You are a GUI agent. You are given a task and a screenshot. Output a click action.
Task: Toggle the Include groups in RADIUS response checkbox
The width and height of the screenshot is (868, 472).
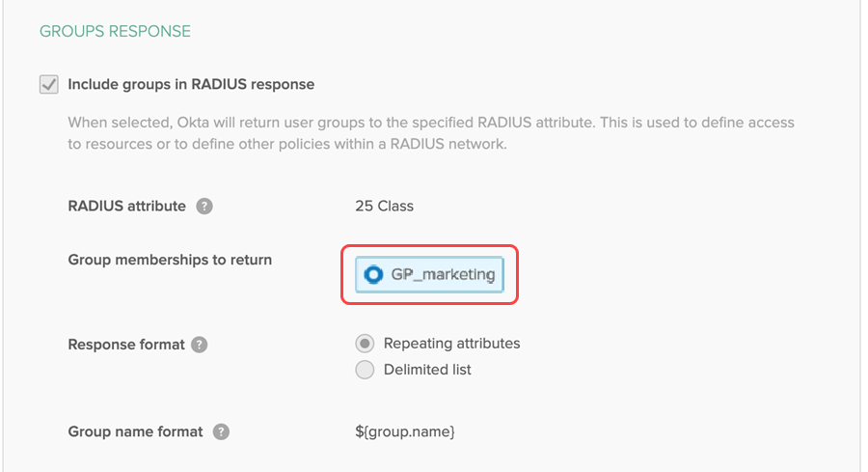click(x=48, y=85)
